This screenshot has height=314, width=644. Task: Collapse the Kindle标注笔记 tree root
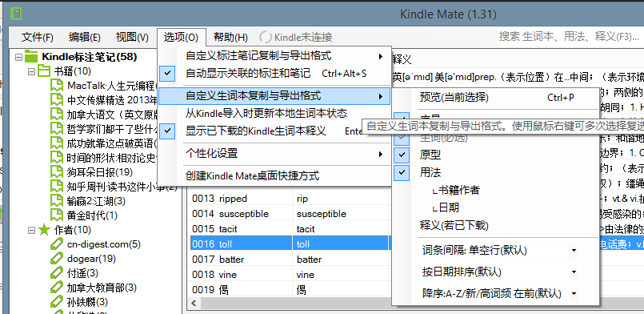18,57
